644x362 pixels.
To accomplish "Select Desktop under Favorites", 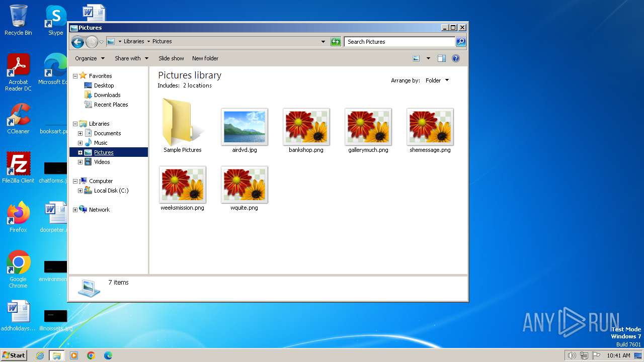I will point(104,85).
